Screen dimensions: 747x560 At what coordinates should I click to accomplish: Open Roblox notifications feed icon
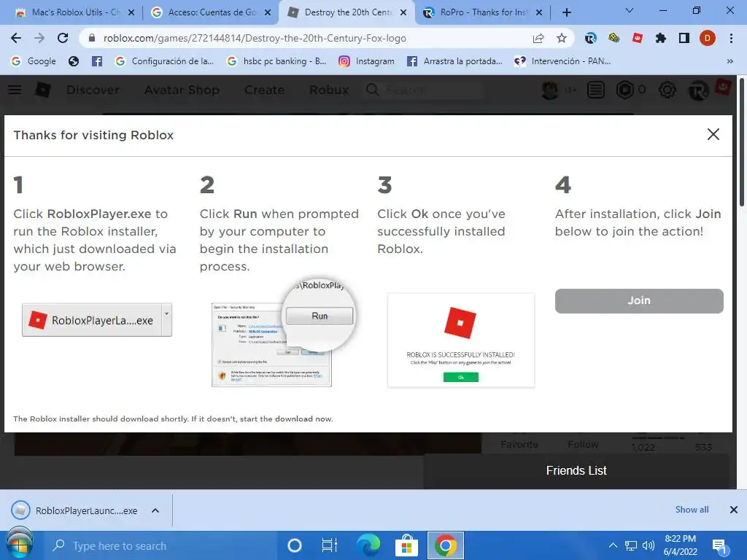tap(595, 90)
